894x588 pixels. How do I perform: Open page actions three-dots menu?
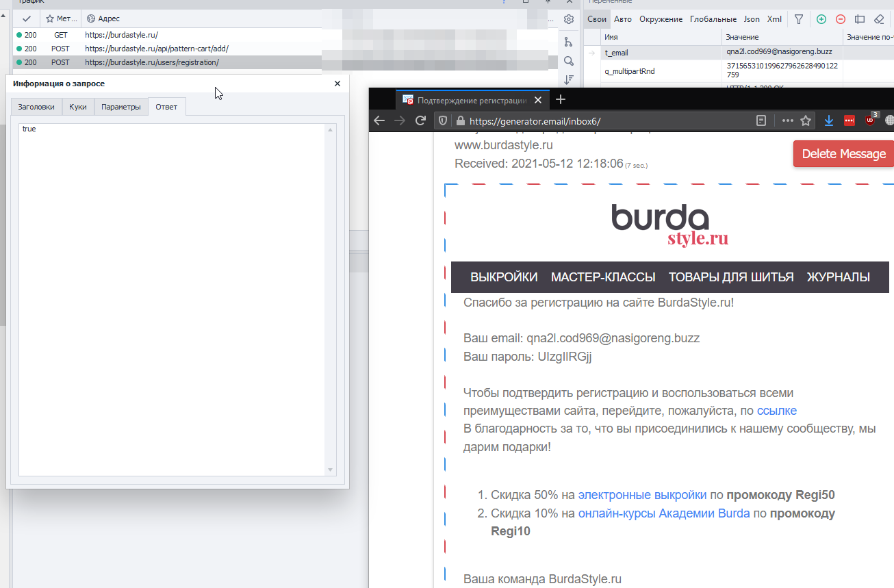[787, 120]
